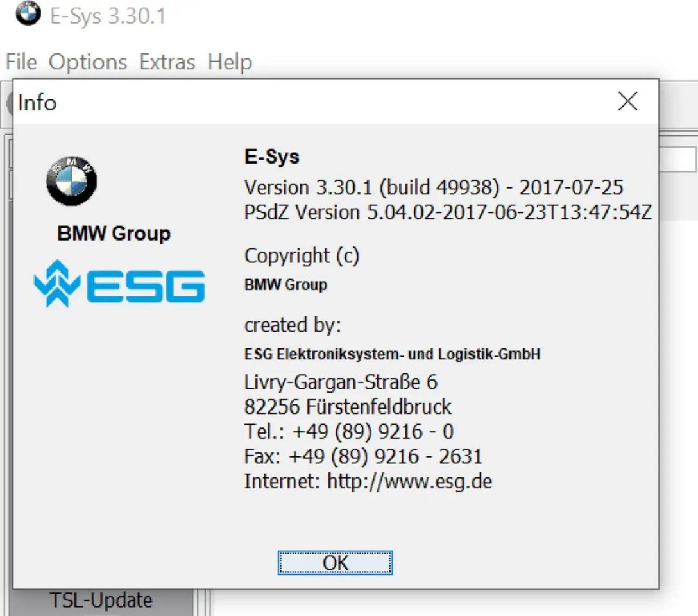Image resolution: width=698 pixels, height=616 pixels.
Task: Click the http://www.esg.de internet address
Action: pos(409,482)
